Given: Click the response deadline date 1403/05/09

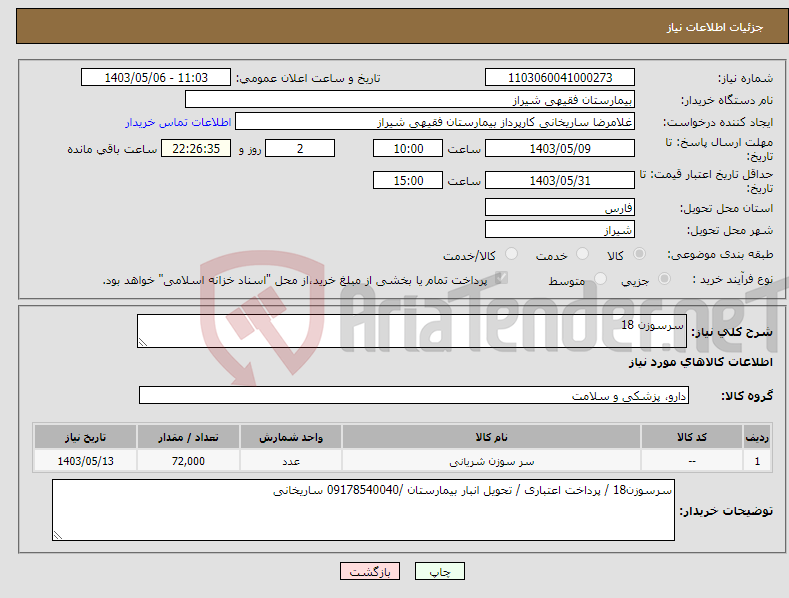Looking at the screenshot, I should [x=560, y=148].
